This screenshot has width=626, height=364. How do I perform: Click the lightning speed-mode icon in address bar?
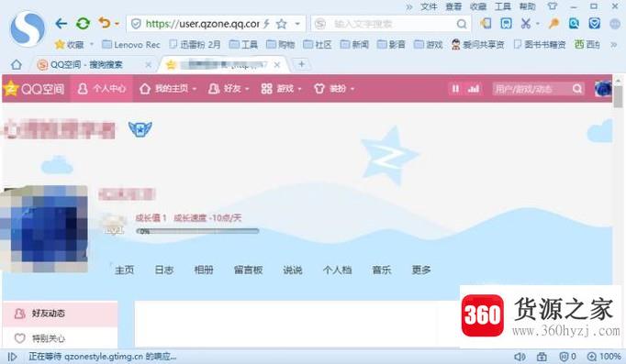point(266,24)
